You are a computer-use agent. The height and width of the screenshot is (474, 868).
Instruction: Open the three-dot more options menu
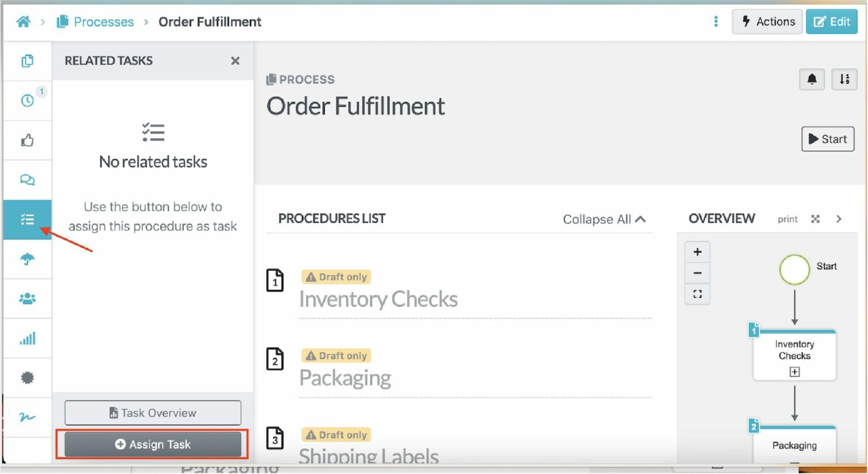click(x=716, y=21)
